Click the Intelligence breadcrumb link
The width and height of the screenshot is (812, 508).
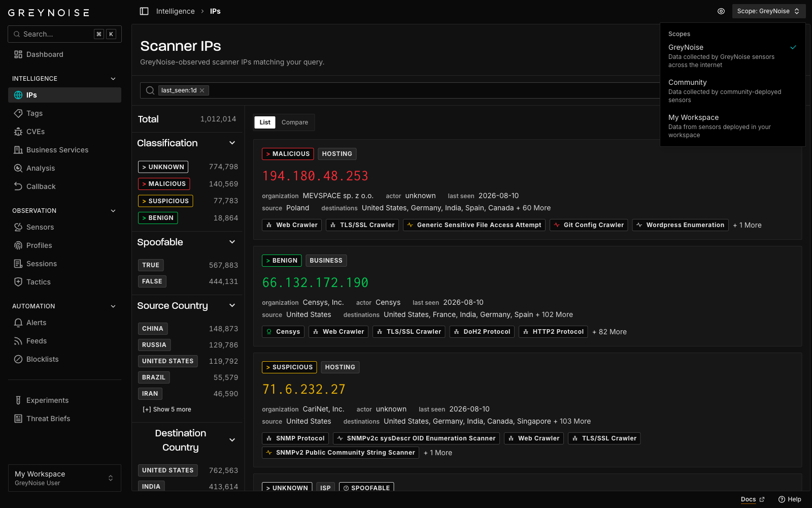tap(175, 11)
